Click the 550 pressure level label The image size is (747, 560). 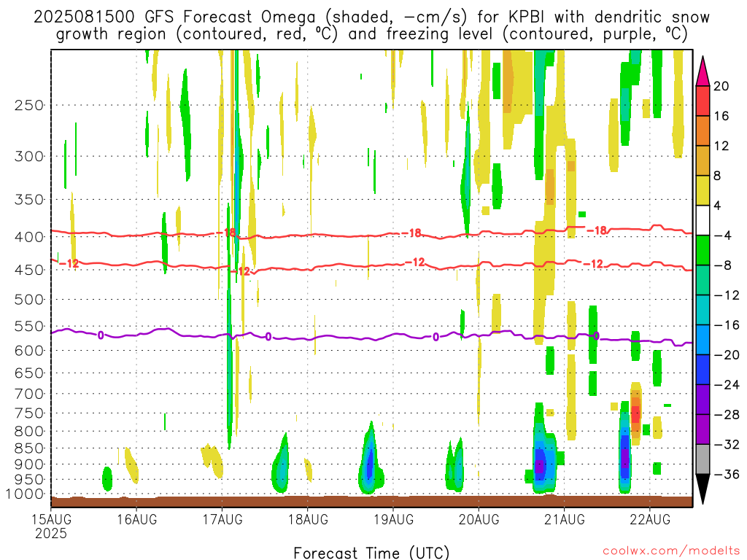[29, 326]
